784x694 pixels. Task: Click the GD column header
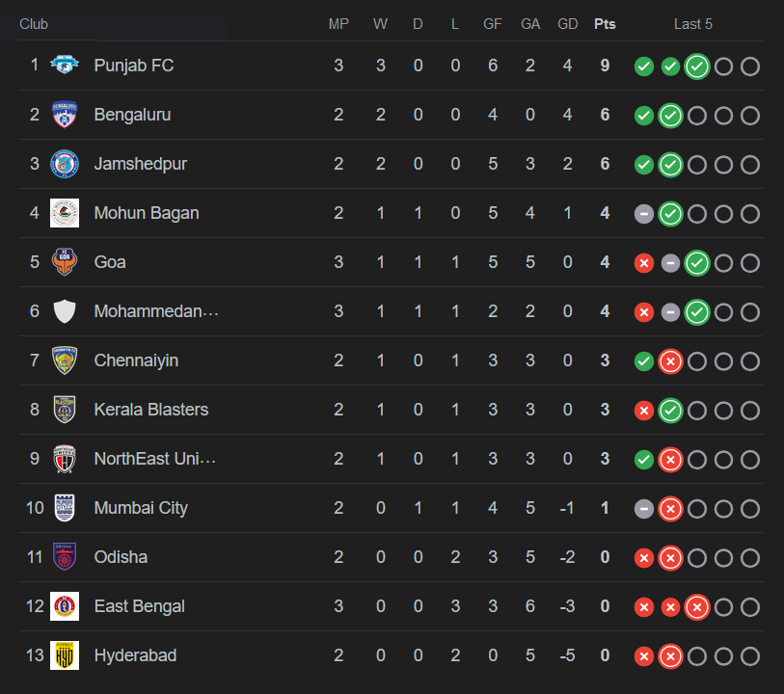click(x=567, y=24)
